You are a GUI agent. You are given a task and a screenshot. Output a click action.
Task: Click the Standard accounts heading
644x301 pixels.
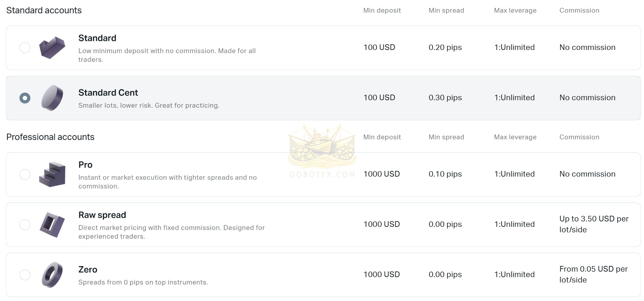pyautogui.click(x=44, y=10)
